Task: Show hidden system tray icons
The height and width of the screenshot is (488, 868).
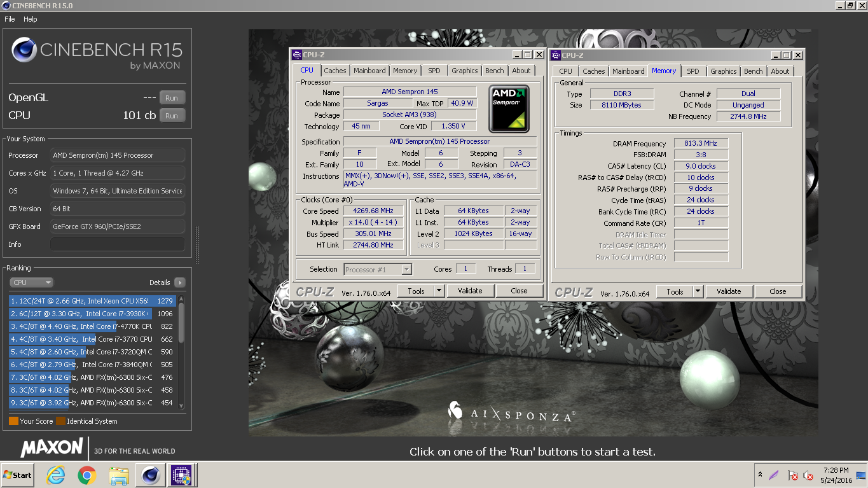Action: coord(760,475)
